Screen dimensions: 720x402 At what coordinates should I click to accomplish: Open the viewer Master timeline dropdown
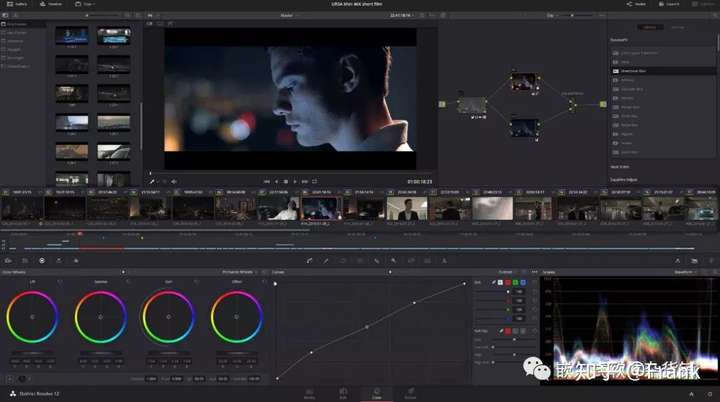289,16
